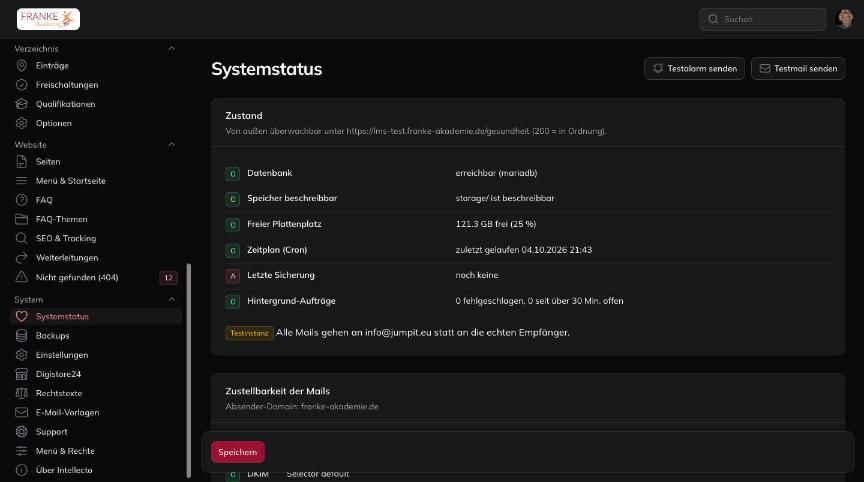Open the user avatar menu
This screenshot has width=864, height=482.
tap(844, 19)
